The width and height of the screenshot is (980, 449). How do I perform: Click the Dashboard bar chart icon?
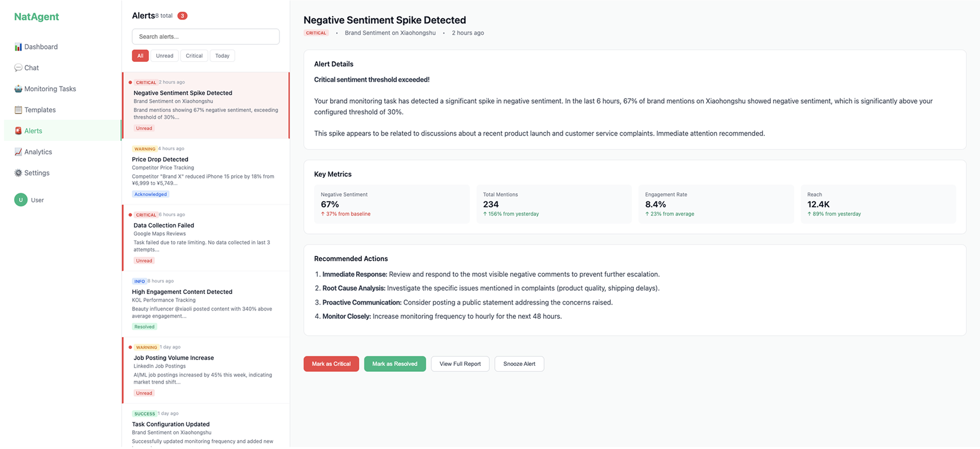(x=18, y=47)
